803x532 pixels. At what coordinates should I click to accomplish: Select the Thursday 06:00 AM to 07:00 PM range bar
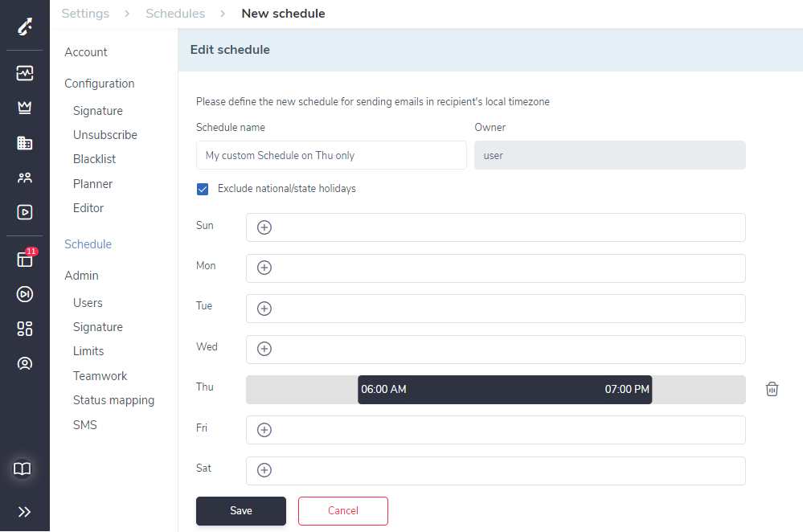point(505,390)
